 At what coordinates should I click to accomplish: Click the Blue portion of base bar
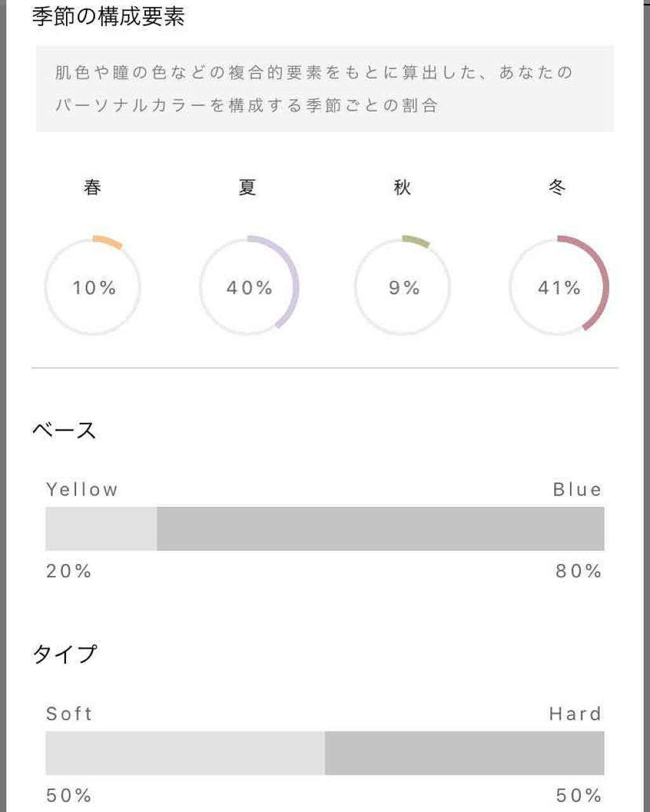click(x=380, y=528)
